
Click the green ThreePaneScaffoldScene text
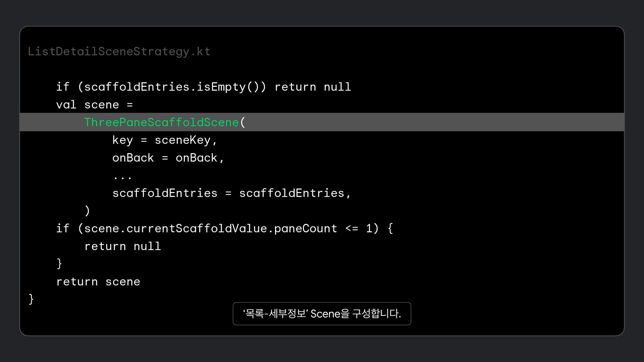161,122
